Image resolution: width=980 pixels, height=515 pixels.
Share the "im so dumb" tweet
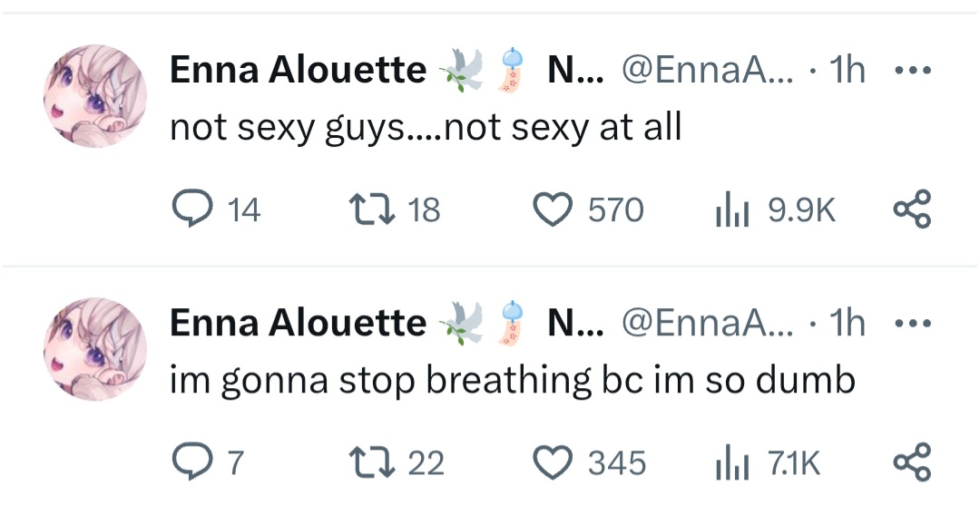(912, 463)
